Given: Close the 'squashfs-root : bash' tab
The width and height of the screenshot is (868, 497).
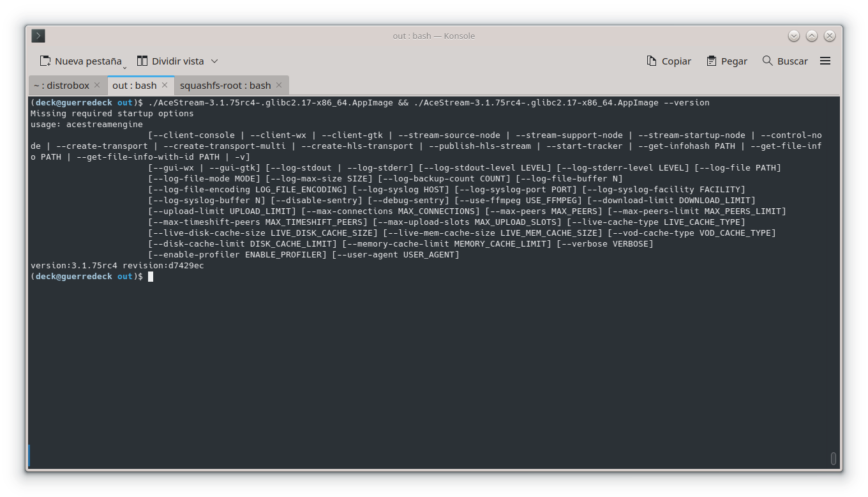Looking at the screenshot, I should tap(279, 85).
